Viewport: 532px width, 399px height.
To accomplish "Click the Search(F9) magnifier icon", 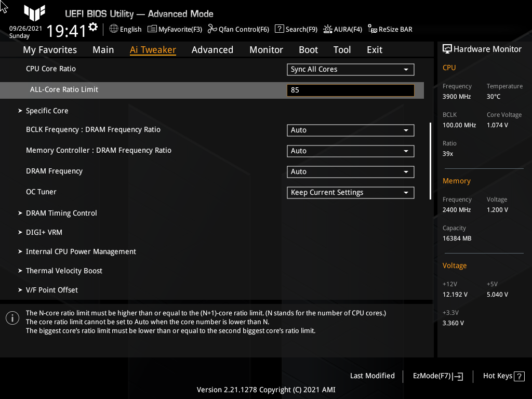I will point(279,29).
